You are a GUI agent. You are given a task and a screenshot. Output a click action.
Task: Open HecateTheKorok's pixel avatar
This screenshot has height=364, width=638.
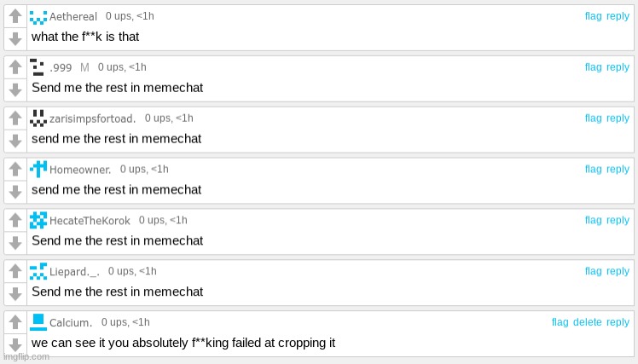pos(38,221)
